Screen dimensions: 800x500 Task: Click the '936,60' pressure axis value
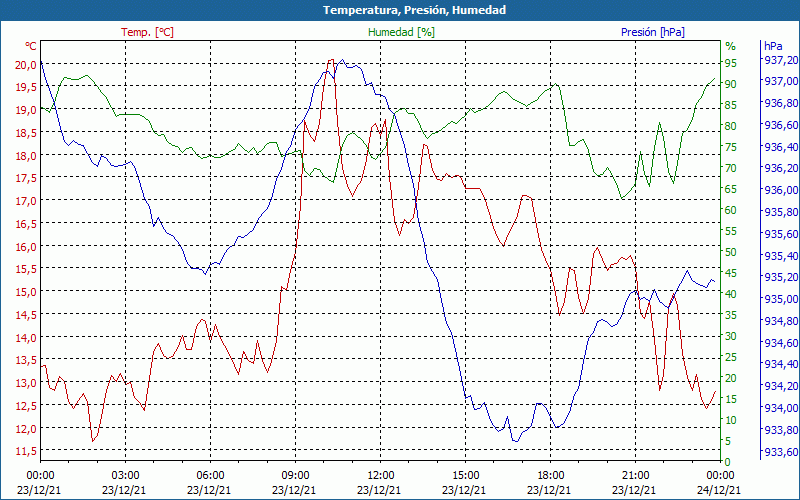pos(781,125)
